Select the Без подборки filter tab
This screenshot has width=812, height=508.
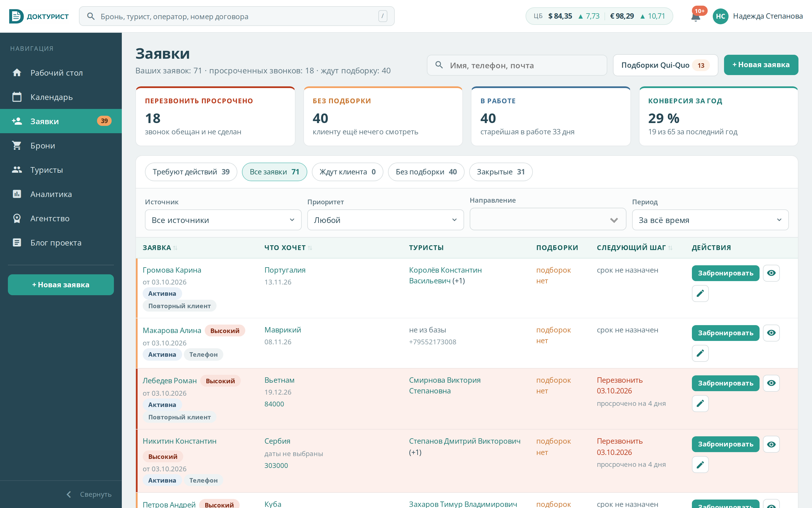coord(426,172)
